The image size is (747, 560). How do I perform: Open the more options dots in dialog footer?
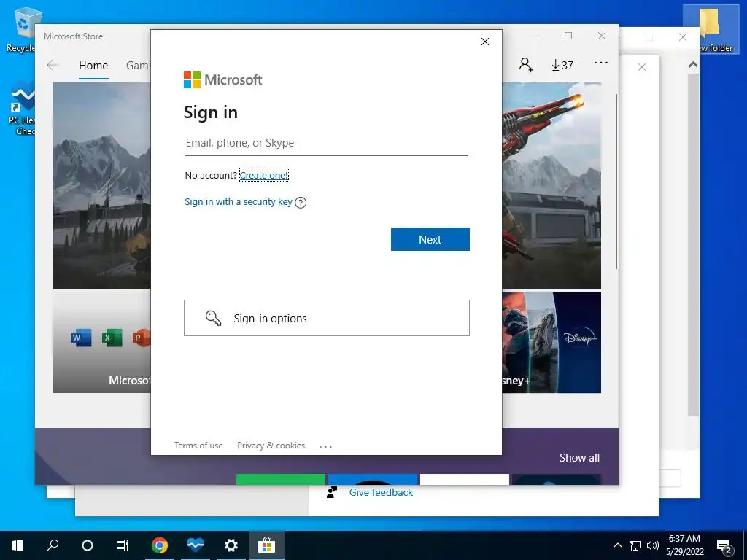(326, 446)
